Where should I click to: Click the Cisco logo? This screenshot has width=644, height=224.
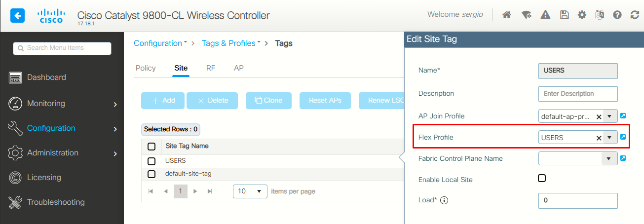[x=50, y=16]
